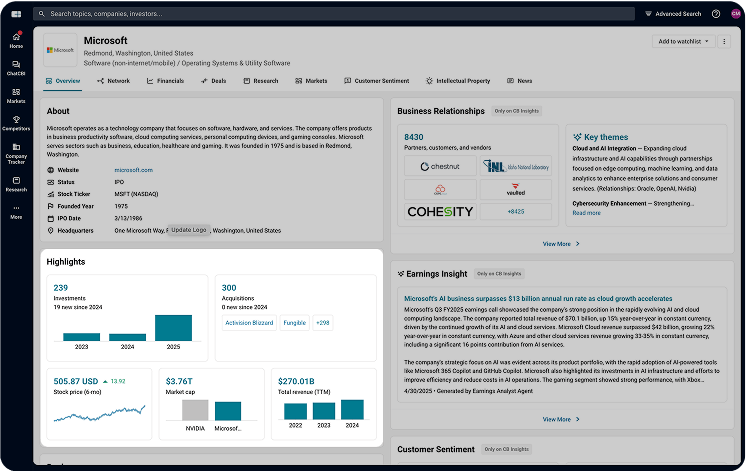Click the help question mark icon
The width and height of the screenshot is (746, 471).
[x=716, y=14]
